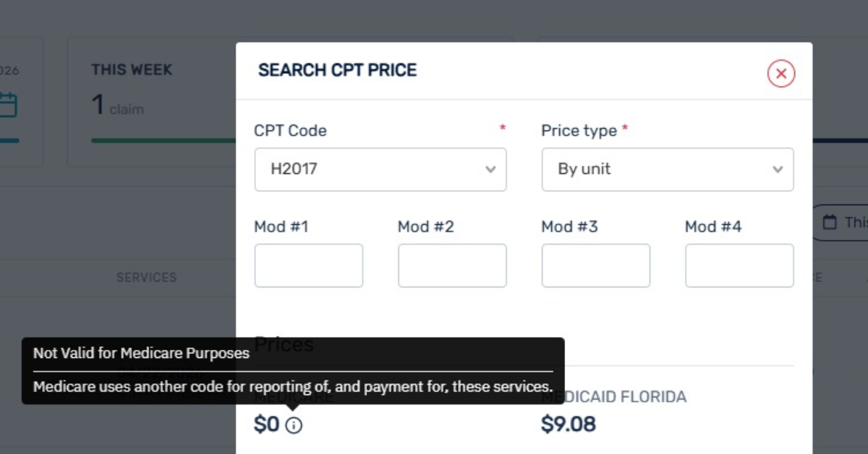Click calendar icon in the 'This' button
This screenshot has height=454, width=868.
coord(829,223)
